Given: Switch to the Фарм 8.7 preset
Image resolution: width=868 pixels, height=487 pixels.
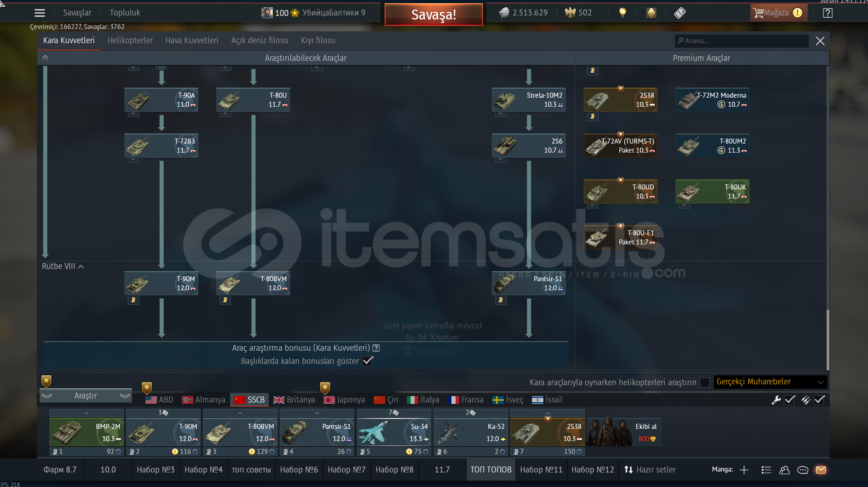Looking at the screenshot, I should click(60, 470).
